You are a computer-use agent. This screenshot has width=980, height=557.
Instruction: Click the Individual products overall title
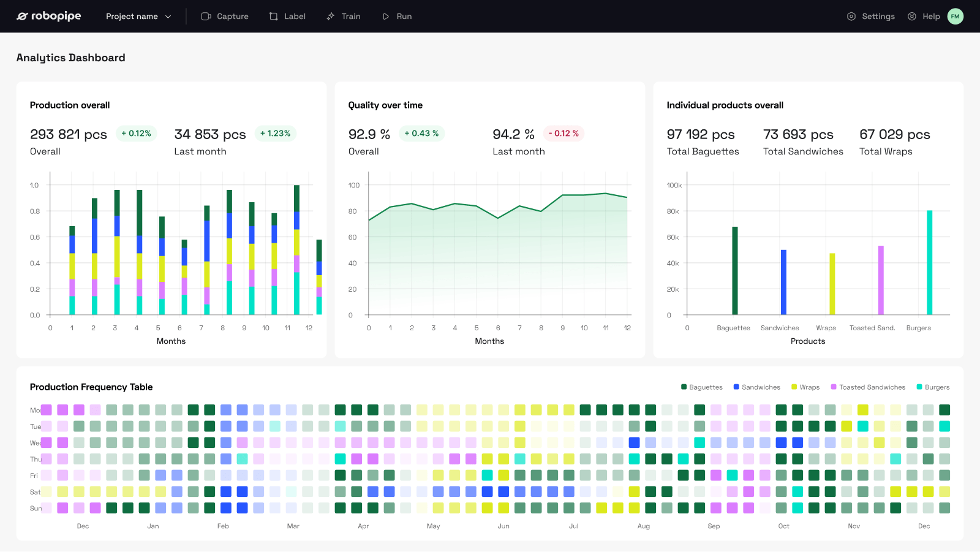click(x=725, y=105)
